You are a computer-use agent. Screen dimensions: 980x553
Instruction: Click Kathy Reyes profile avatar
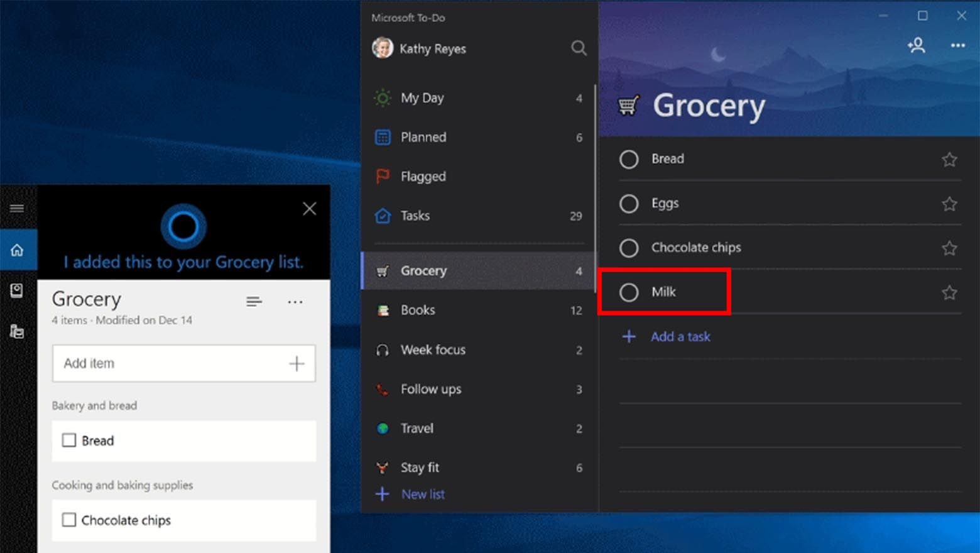point(383,48)
